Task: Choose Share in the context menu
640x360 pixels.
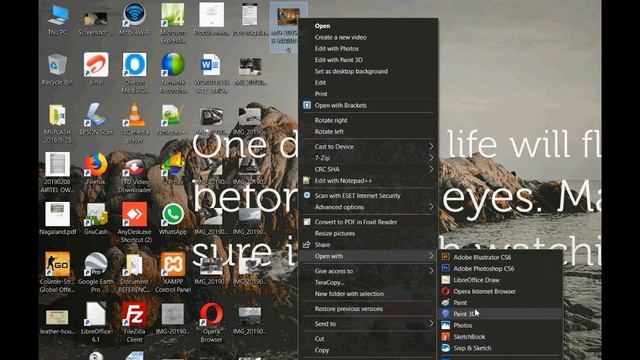Action: click(369, 245)
